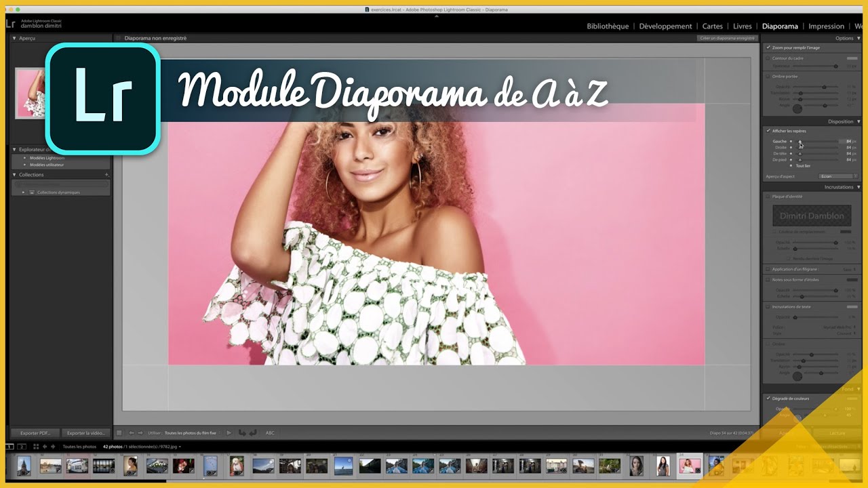Viewport: 868px width, 488px height.
Task: Click filmstrip go forward arrow
Action: pyautogui.click(x=54, y=447)
